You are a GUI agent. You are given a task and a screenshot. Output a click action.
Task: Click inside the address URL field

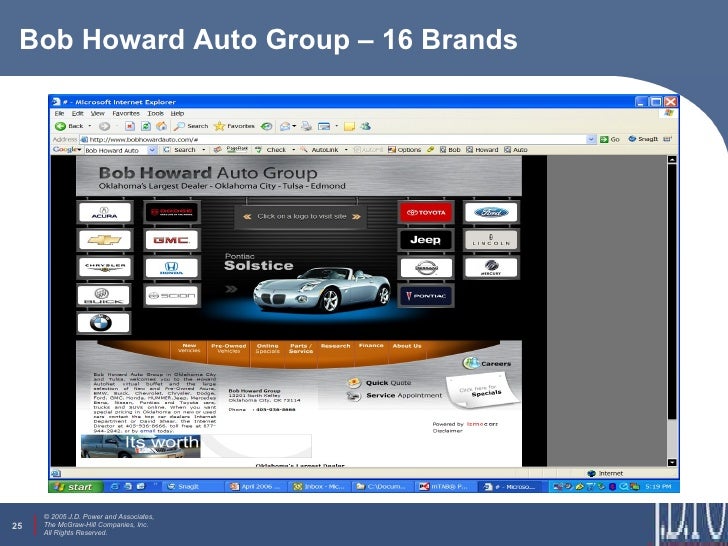(x=337, y=139)
